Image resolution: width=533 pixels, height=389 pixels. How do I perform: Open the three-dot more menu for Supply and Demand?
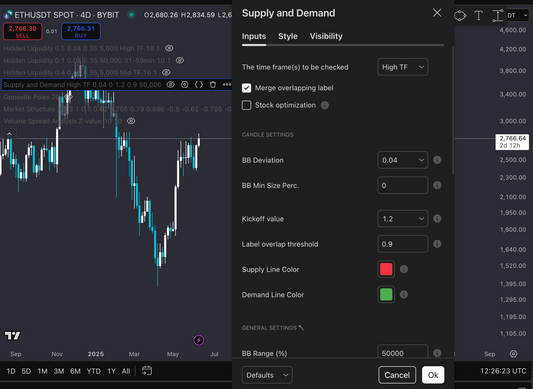(x=227, y=85)
